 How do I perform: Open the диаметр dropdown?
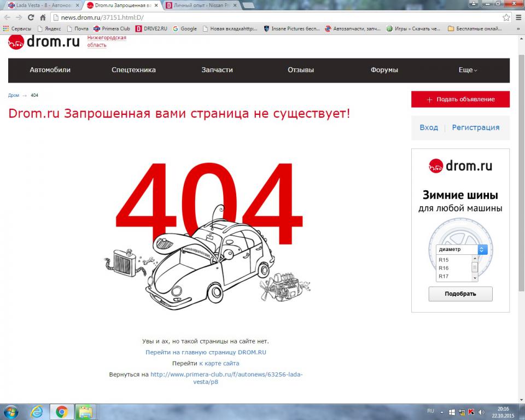click(x=462, y=249)
